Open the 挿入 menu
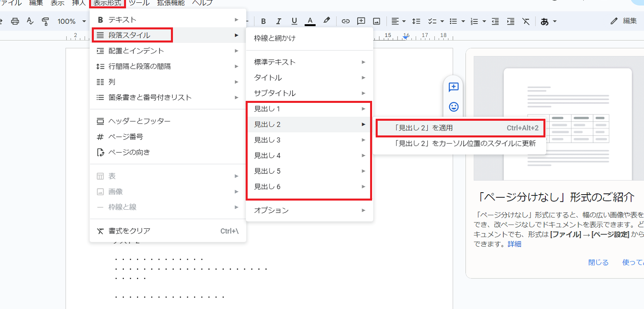 pos(79,3)
